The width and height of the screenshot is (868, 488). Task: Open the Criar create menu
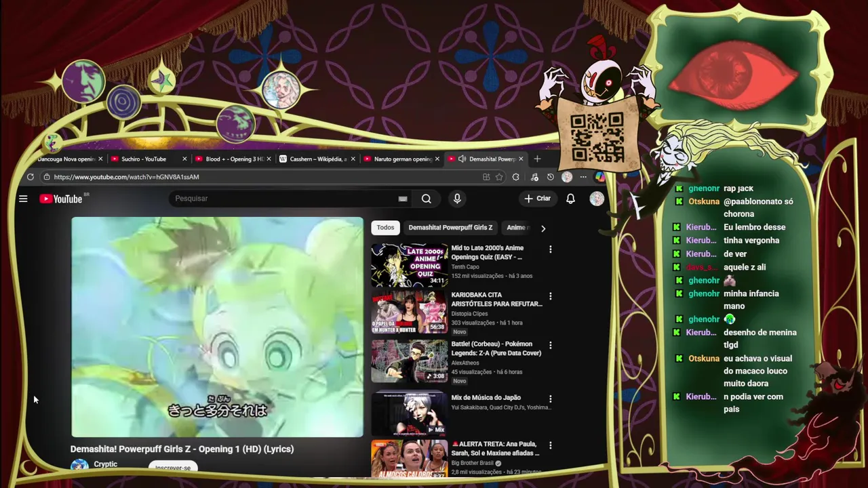537,199
